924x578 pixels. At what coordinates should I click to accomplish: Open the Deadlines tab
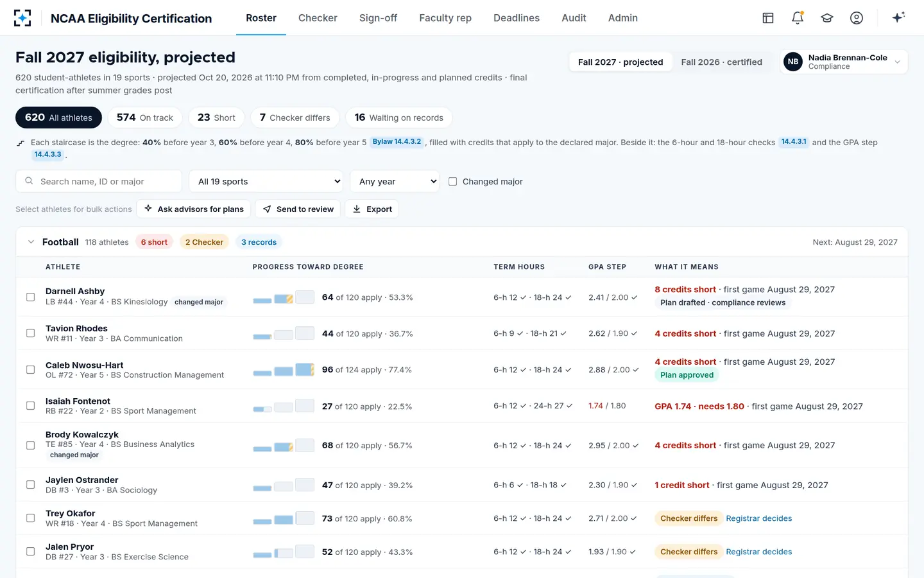[x=517, y=18]
